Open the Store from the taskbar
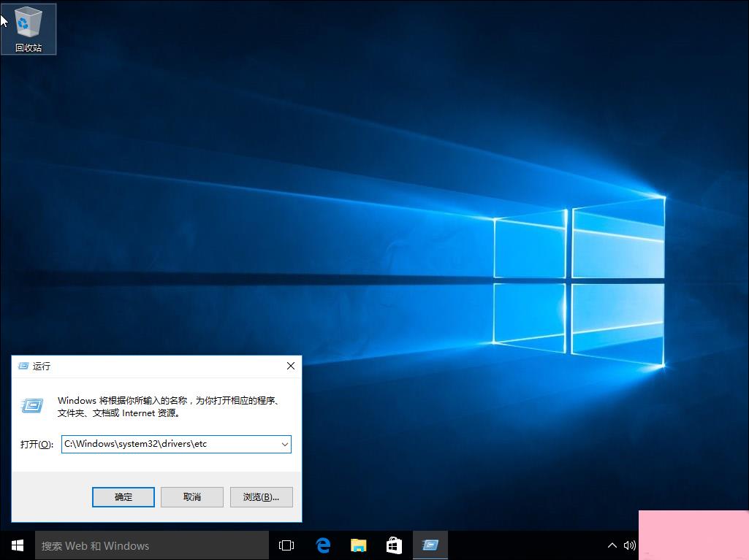 (394, 545)
